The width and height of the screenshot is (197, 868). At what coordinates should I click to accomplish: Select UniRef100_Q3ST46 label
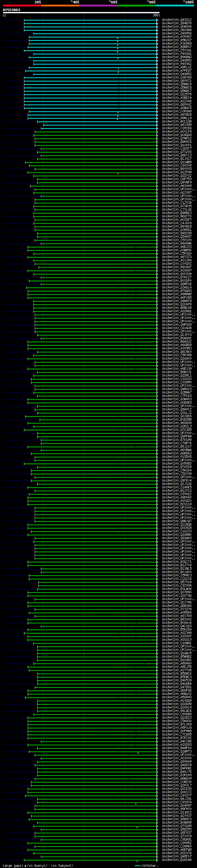(x=177, y=595)
